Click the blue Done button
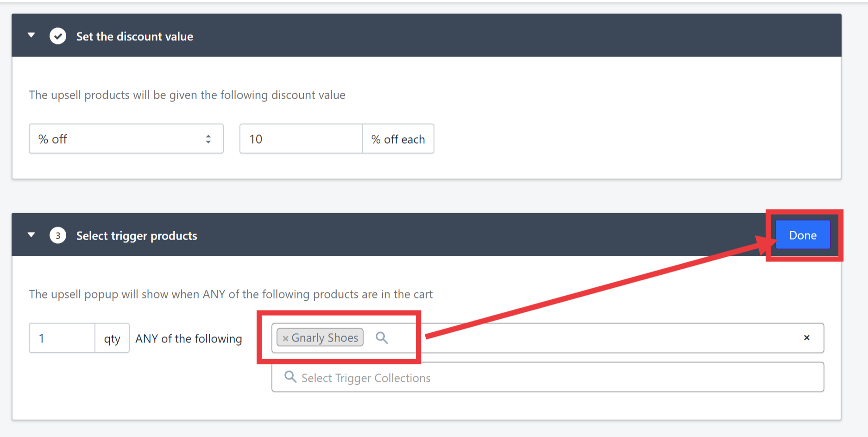Image resolution: width=868 pixels, height=437 pixels. click(803, 235)
